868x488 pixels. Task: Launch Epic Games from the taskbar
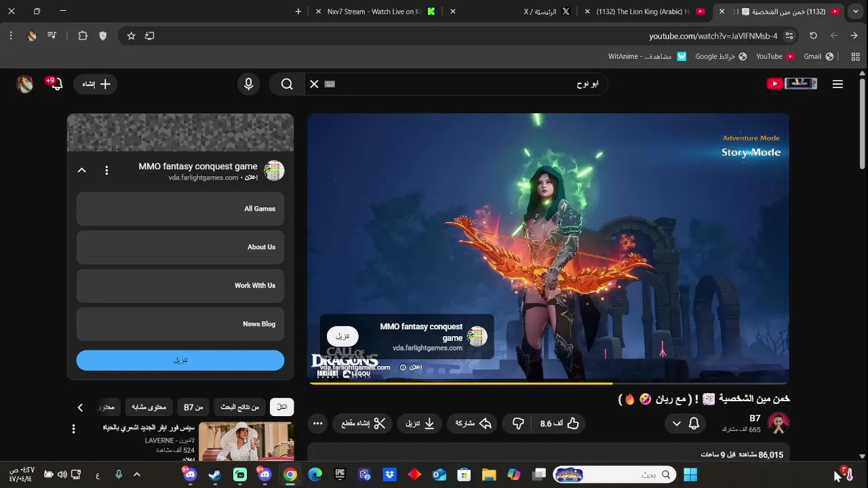point(340,475)
